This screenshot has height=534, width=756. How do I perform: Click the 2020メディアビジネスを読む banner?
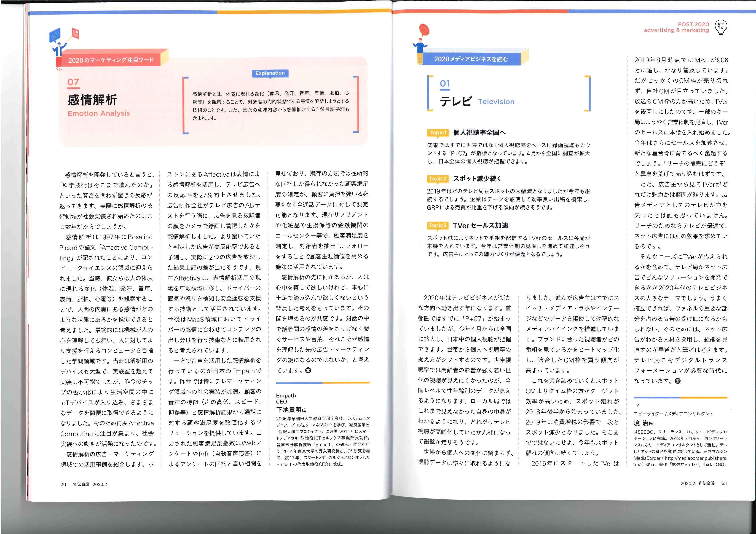(471, 59)
